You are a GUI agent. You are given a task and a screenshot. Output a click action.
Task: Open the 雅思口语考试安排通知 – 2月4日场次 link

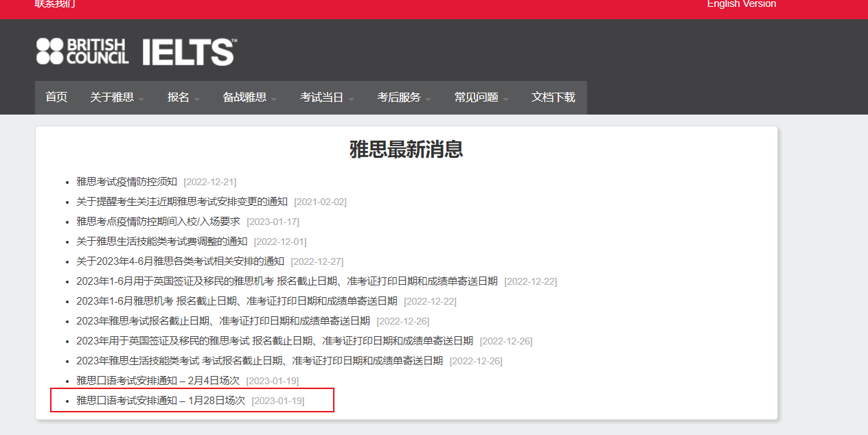[x=157, y=381]
